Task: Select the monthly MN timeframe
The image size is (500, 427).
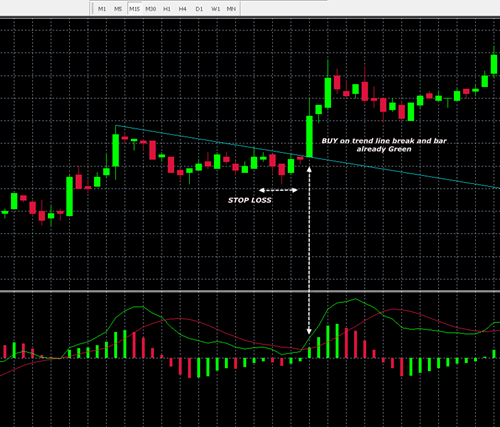Action: click(x=231, y=9)
